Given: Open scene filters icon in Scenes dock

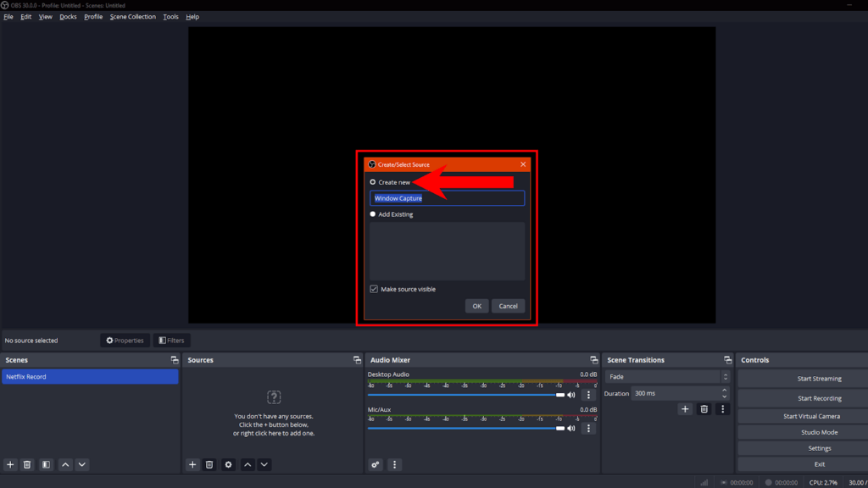Looking at the screenshot, I should [46, 465].
